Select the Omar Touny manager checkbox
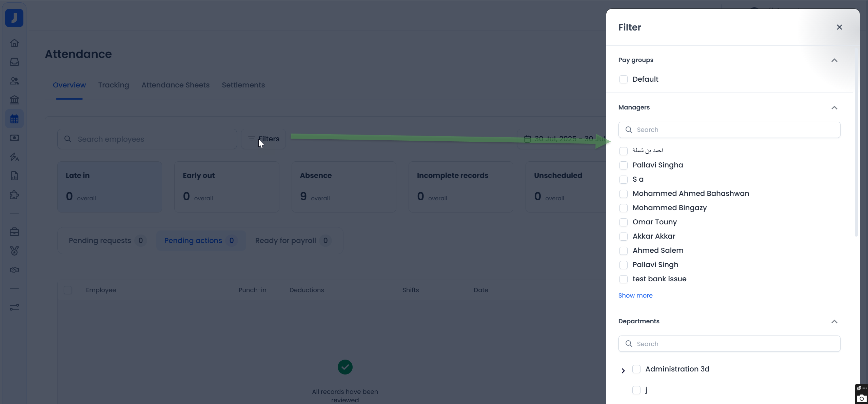The image size is (868, 404). tap(623, 222)
